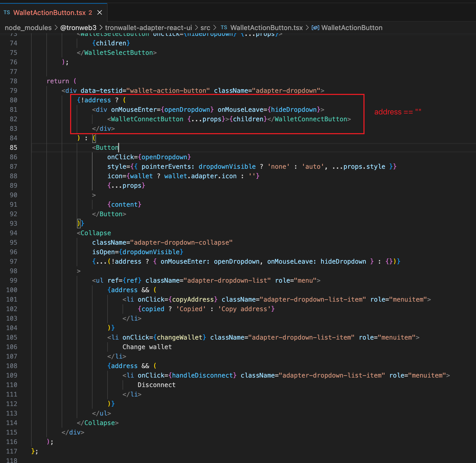
Task: Click the modified problems badge 2 on the tab
Action: pos(90,12)
